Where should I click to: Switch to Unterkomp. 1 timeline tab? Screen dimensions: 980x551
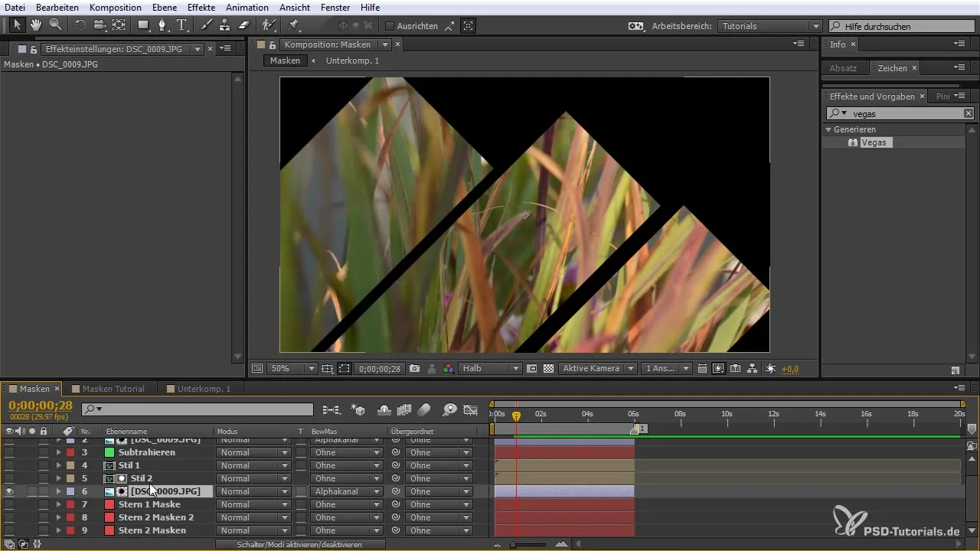204,389
